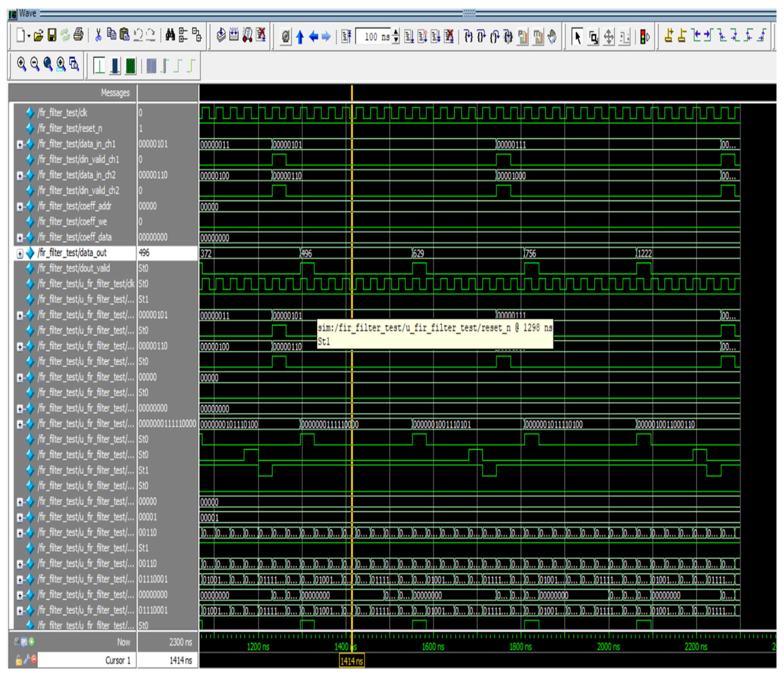Expand the data_in_ch1 signal bus

coord(20,145)
